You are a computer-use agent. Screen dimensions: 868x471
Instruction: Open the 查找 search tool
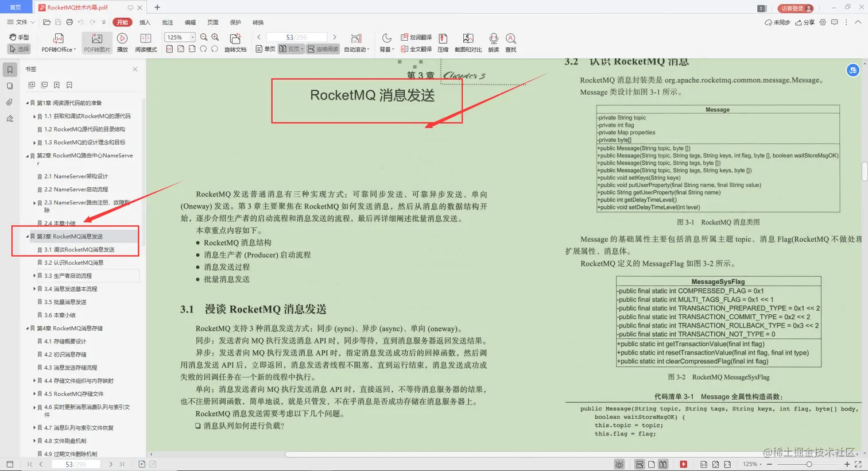tap(510, 43)
